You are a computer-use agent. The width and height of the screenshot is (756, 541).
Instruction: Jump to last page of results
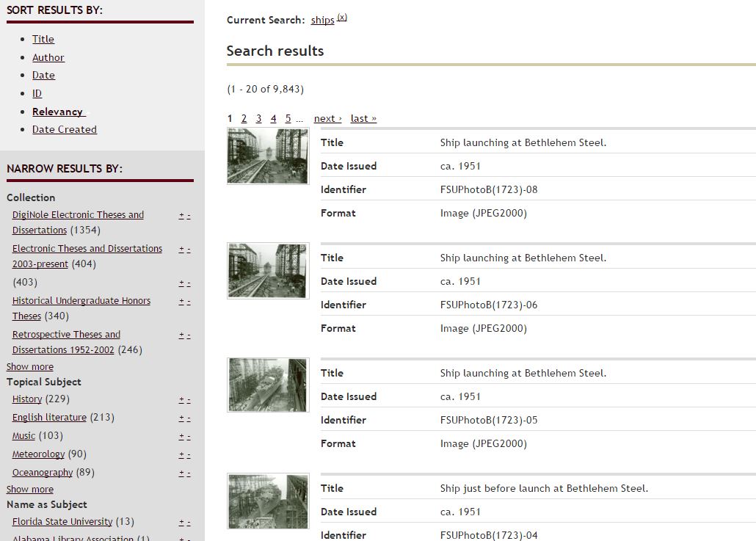point(363,118)
